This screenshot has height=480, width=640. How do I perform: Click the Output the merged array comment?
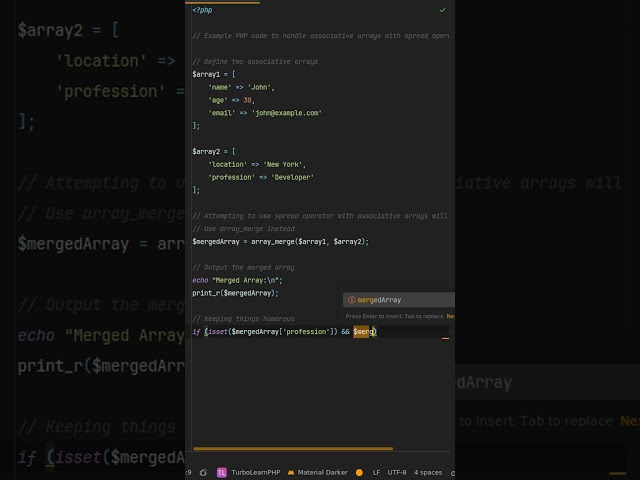243,267
